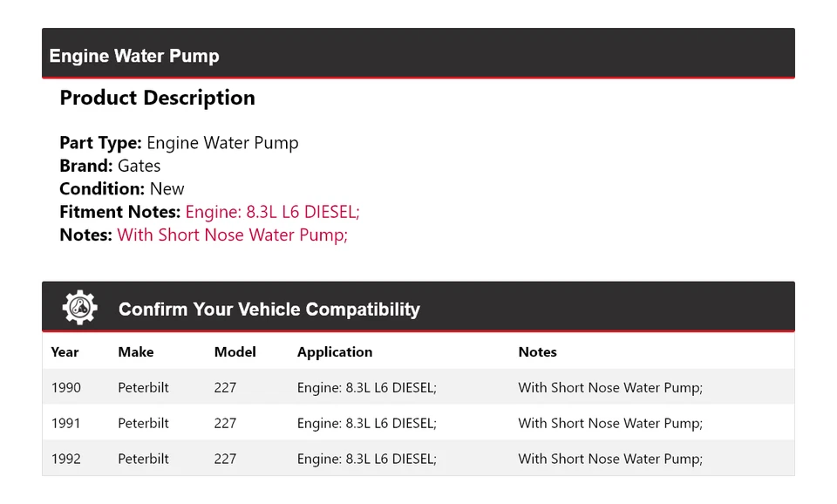This screenshot has width=837, height=504.
Task: Select the 1991 year cell
Action: pyautogui.click(x=65, y=424)
